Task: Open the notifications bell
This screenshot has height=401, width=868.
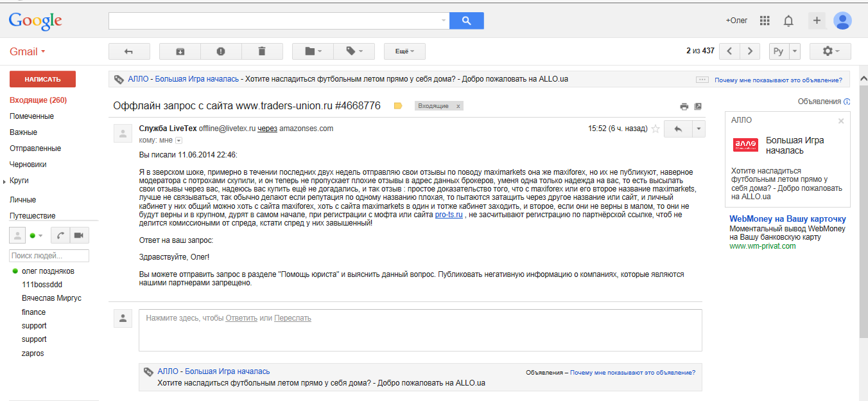Action: 788,21
